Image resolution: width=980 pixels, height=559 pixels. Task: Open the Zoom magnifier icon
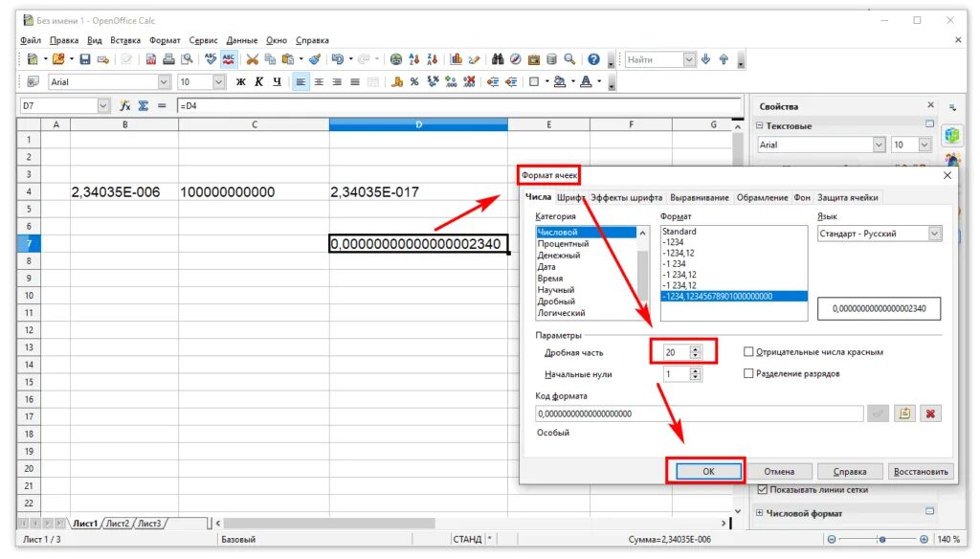pyautogui.click(x=569, y=59)
